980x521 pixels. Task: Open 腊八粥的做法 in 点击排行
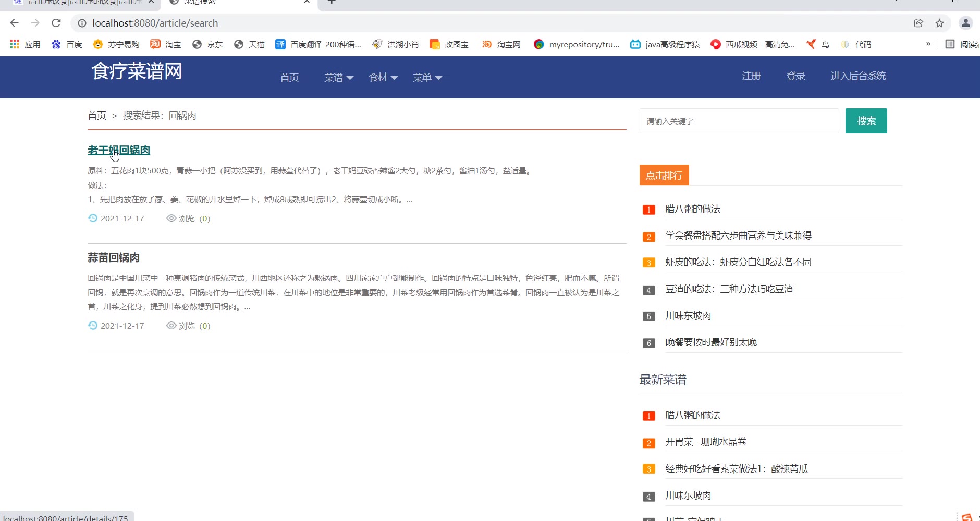(693, 209)
